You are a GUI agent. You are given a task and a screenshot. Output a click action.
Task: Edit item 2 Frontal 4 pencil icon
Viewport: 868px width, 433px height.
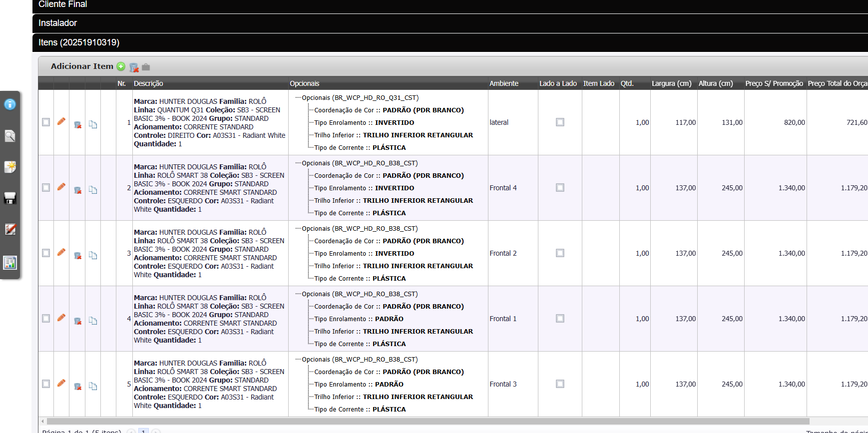coord(61,187)
